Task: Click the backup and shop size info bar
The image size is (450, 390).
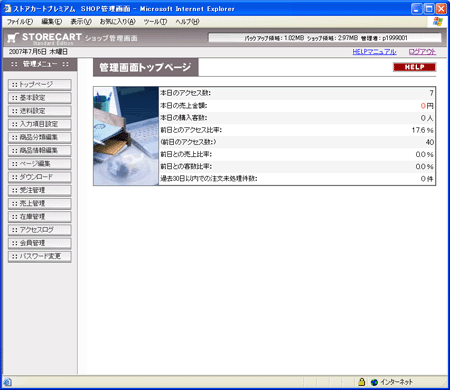Action: point(325,38)
